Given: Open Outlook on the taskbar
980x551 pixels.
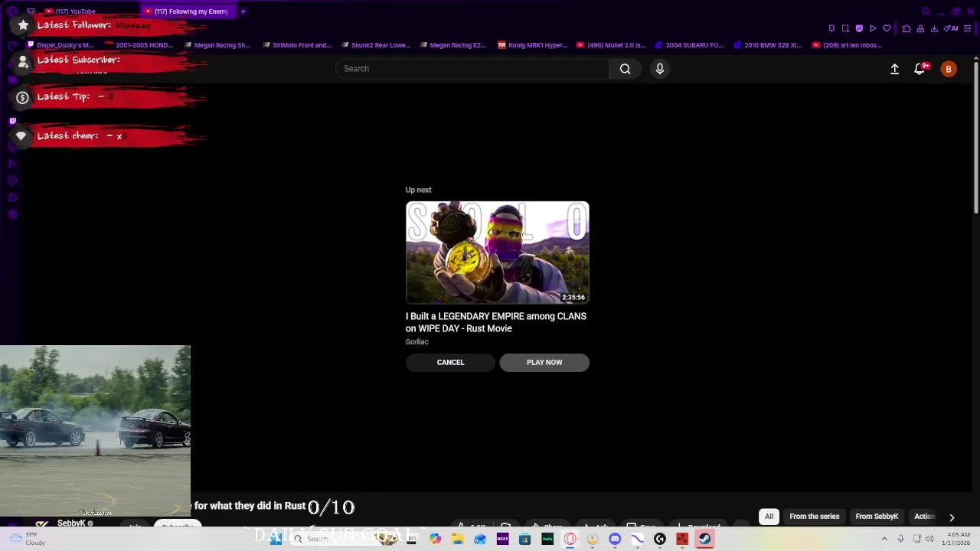Looking at the screenshot, I should (480, 539).
